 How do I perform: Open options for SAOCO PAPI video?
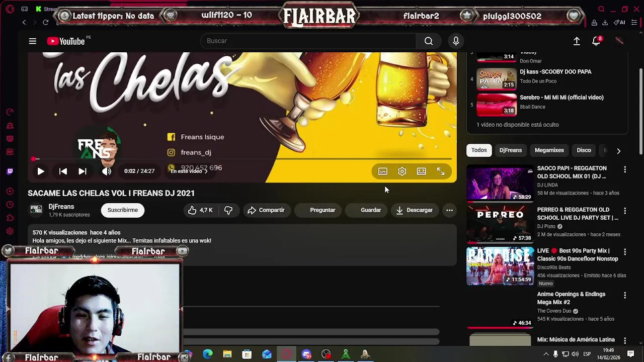(x=625, y=170)
